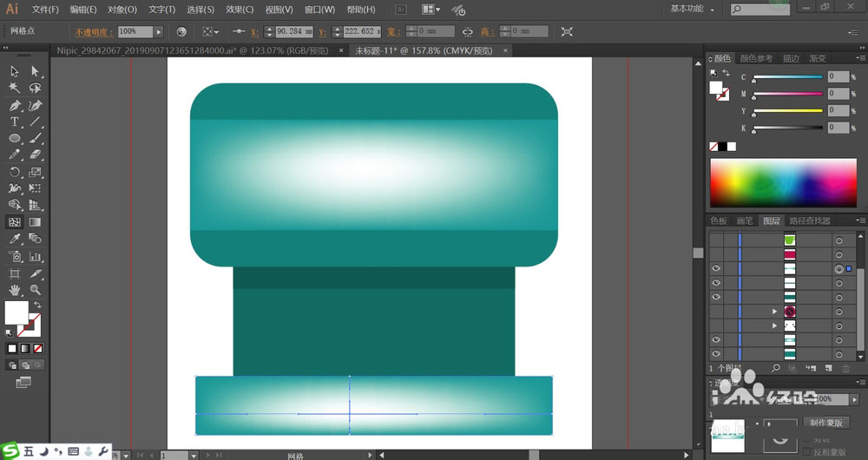Select the Eyedropper tool

pyautogui.click(x=15, y=239)
